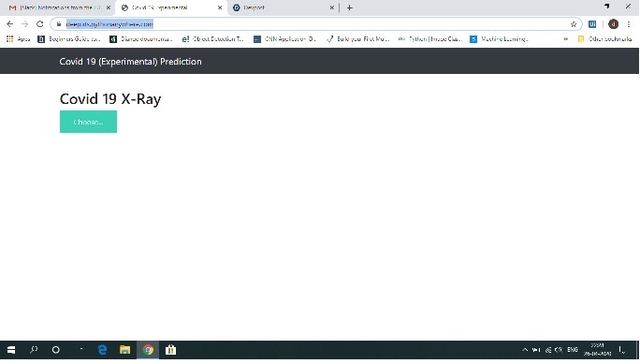
Task: Open Build your First Model bookmark
Action: [357, 39]
